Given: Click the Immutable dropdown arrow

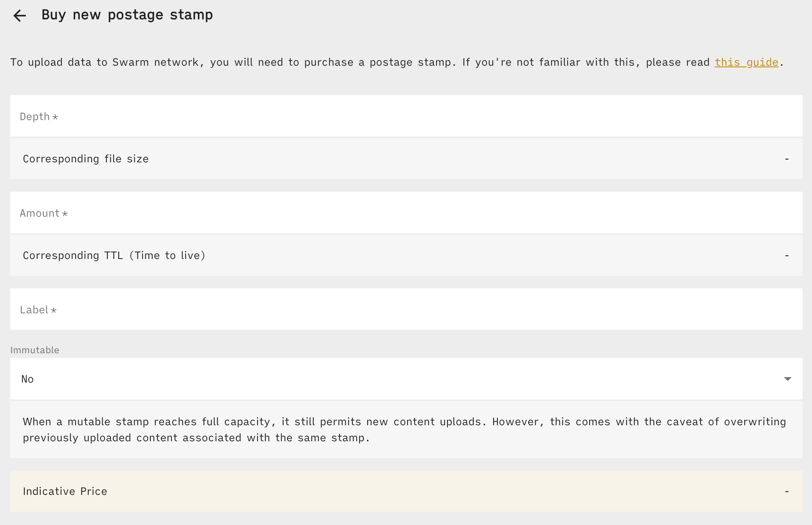Looking at the screenshot, I should 788,379.
